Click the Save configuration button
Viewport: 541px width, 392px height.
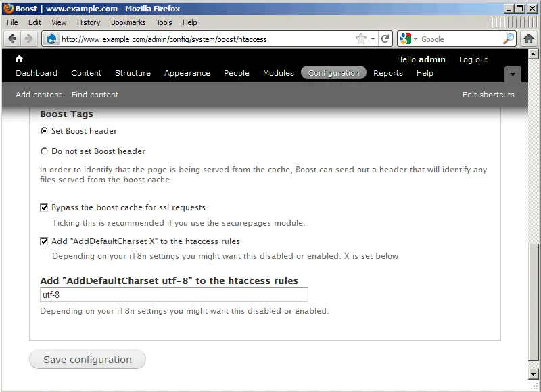[x=88, y=360]
